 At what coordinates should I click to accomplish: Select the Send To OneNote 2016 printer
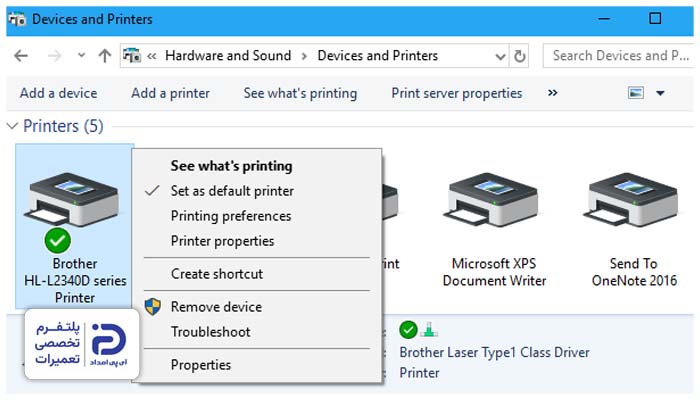coord(634,229)
